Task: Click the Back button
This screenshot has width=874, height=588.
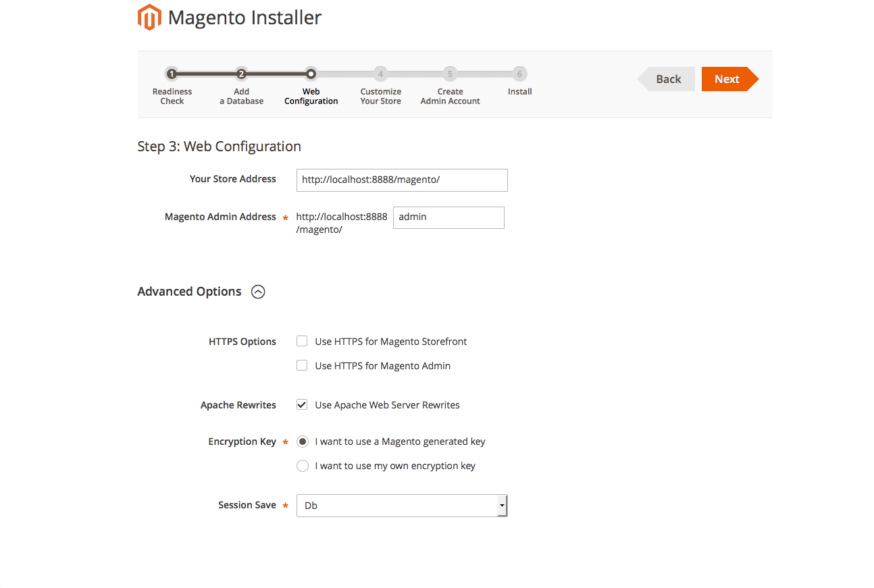Action: (x=666, y=79)
